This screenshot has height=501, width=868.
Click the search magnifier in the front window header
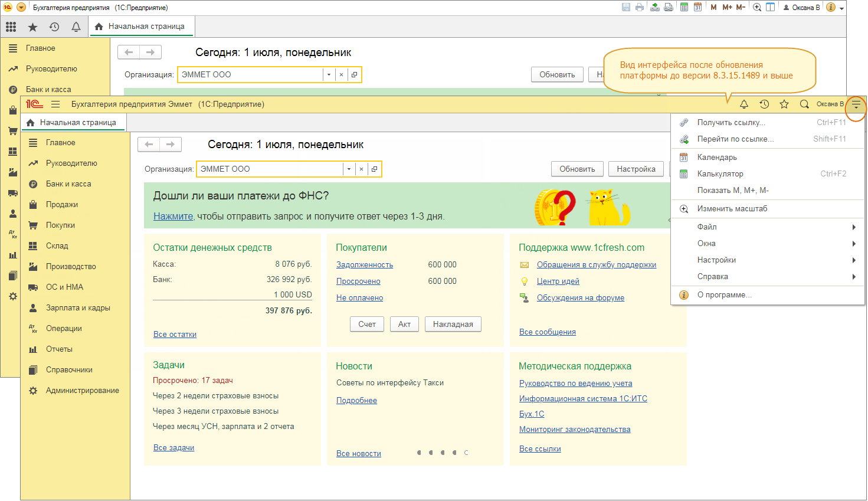click(804, 104)
